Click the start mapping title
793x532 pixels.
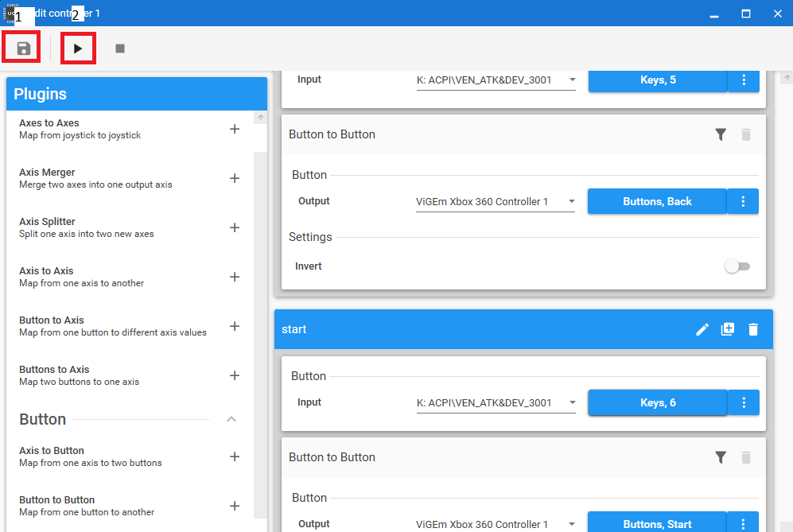pyautogui.click(x=293, y=330)
